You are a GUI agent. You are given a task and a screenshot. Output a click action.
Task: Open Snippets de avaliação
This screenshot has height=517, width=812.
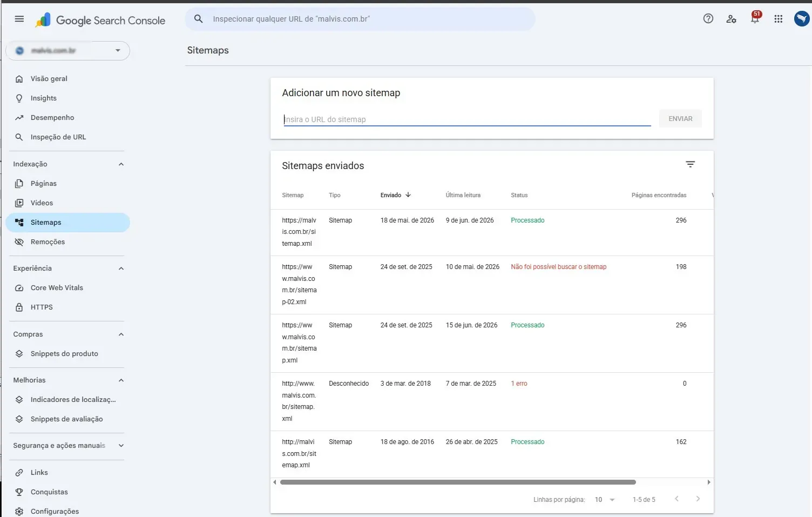point(67,419)
